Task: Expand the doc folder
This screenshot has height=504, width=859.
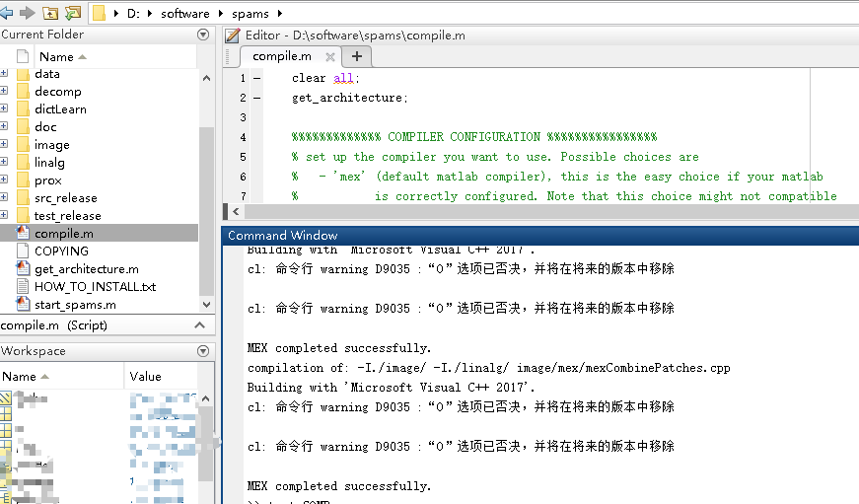Action: [x=4, y=126]
